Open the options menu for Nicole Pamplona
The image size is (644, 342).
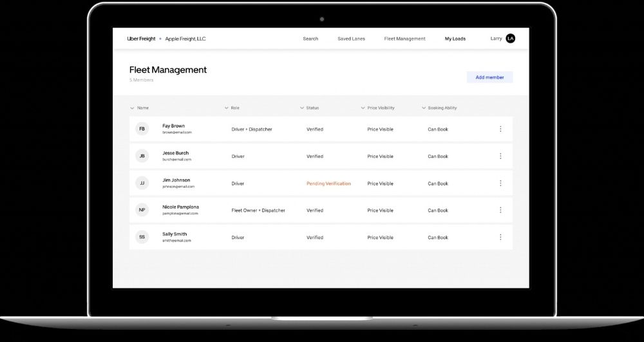(x=500, y=210)
